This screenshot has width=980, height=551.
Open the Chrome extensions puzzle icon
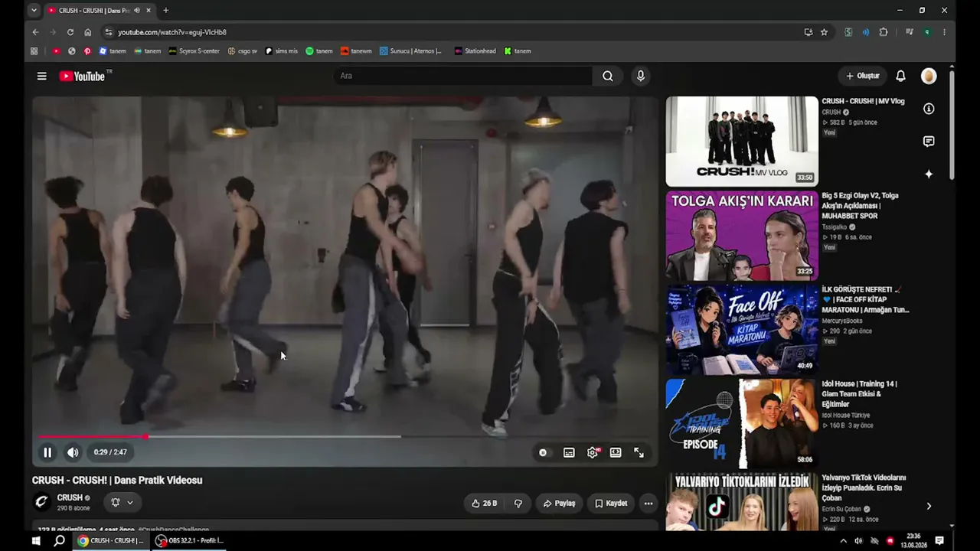coord(884,32)
